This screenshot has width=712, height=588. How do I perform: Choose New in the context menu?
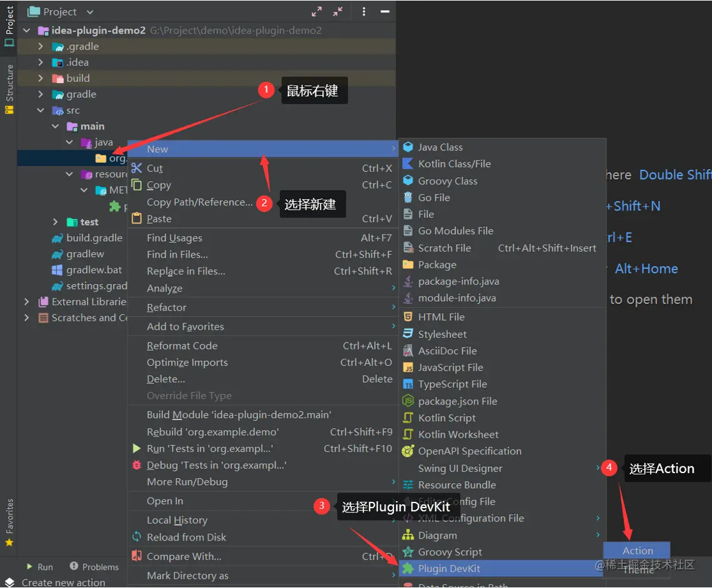pos(263,149)
